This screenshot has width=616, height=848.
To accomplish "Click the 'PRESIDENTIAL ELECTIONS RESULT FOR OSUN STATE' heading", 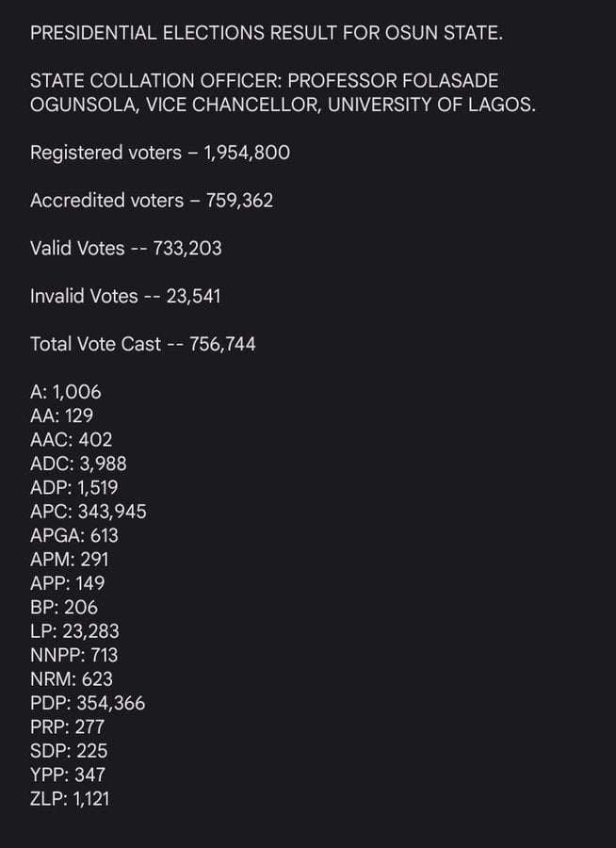I will tap(267, 34).
